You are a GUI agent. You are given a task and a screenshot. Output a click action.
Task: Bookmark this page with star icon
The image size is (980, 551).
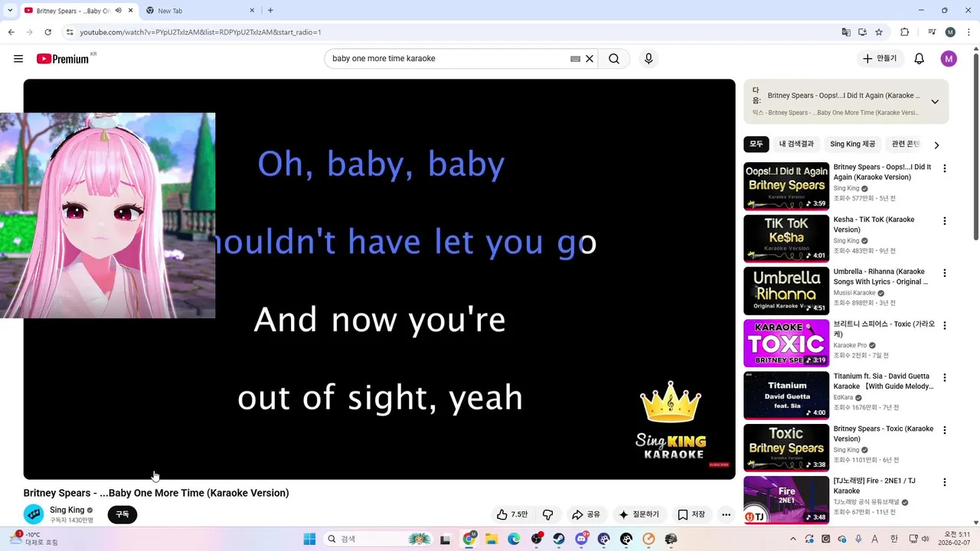point(879,32)
